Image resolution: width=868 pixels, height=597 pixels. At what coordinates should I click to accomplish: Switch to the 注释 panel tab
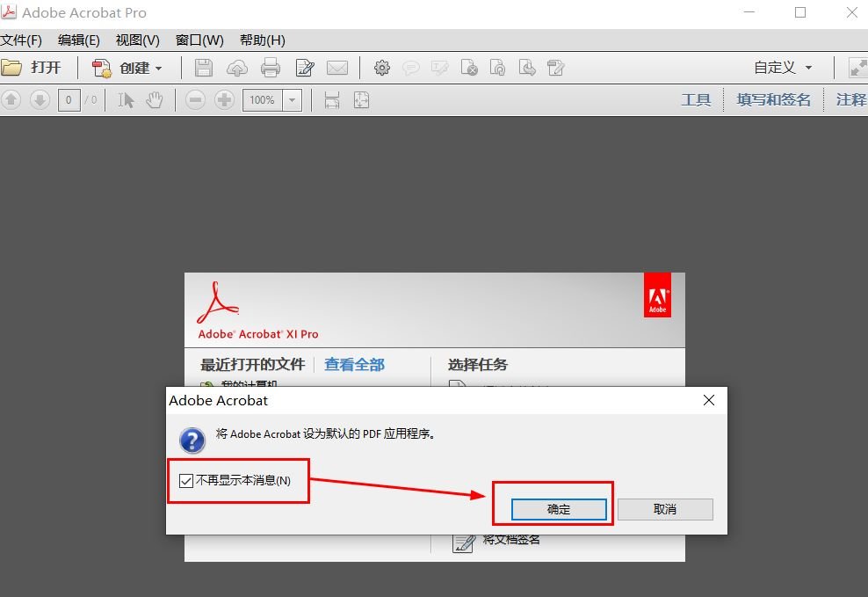[850, 99]
